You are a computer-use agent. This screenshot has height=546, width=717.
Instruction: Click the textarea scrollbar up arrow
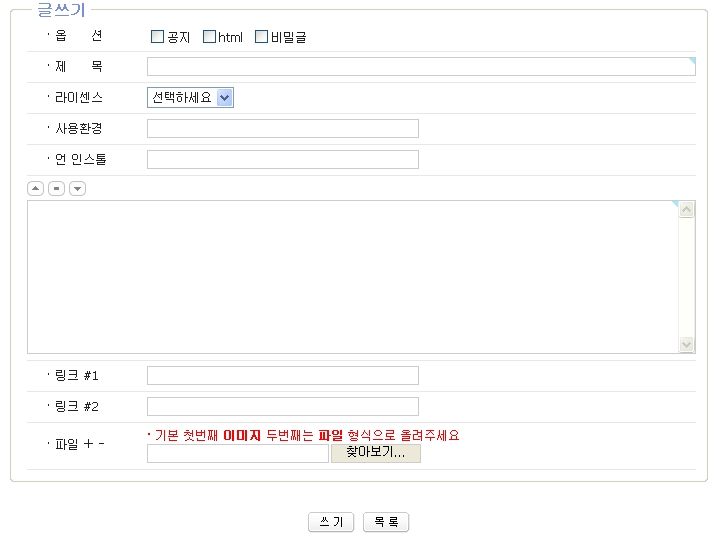pyautogui.click(x=687, y=210)
